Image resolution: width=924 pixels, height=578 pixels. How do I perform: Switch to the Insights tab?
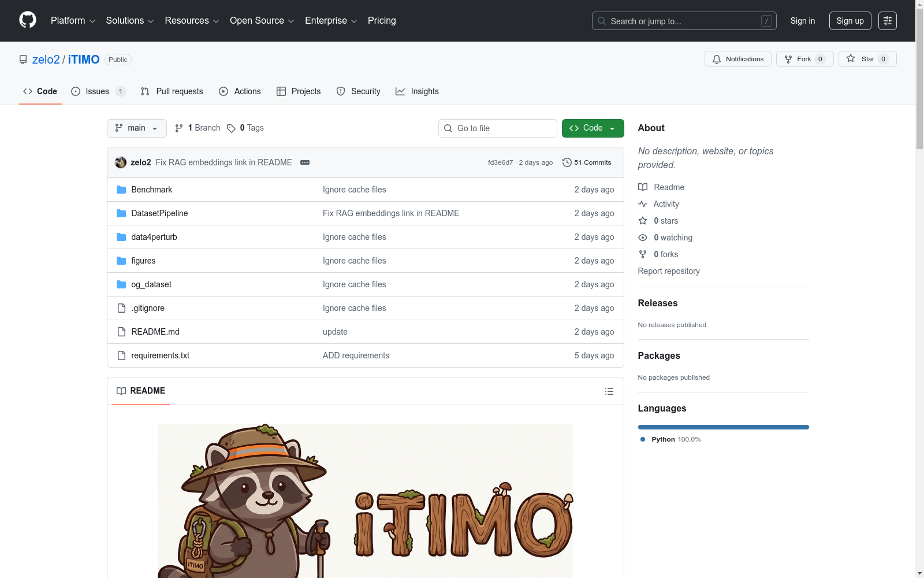point(418,91)
